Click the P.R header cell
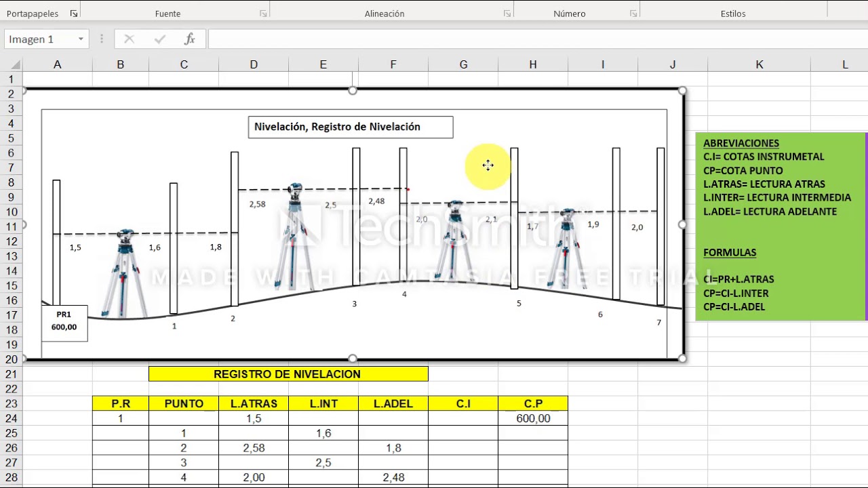The image size is (868, 488). coord(121,404)
